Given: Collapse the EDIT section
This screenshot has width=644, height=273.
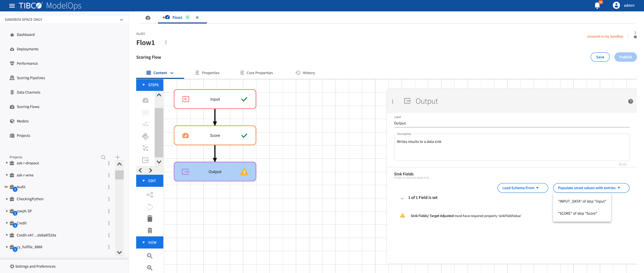Looking at the screenshot, I should [x=150, y=181].
